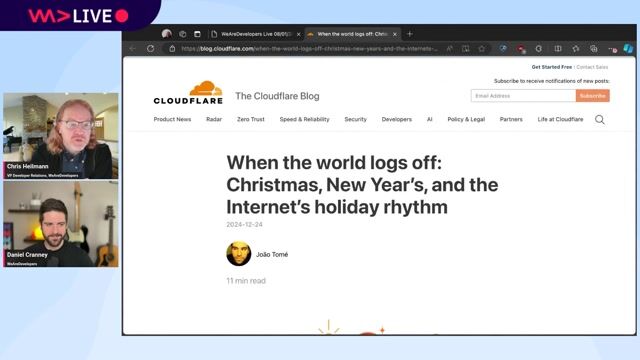
Task: Click the '11 min read' text
Action: tap(246, 281)
